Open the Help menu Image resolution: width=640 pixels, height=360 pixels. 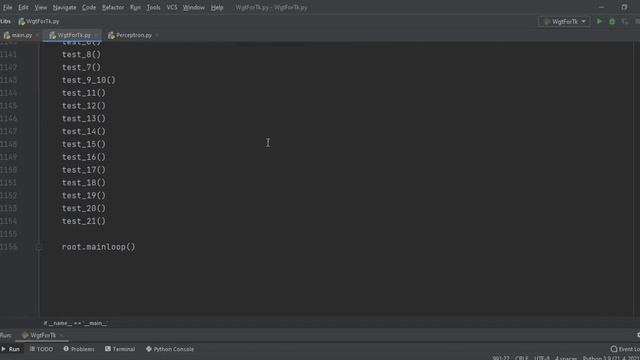[217, 7]
